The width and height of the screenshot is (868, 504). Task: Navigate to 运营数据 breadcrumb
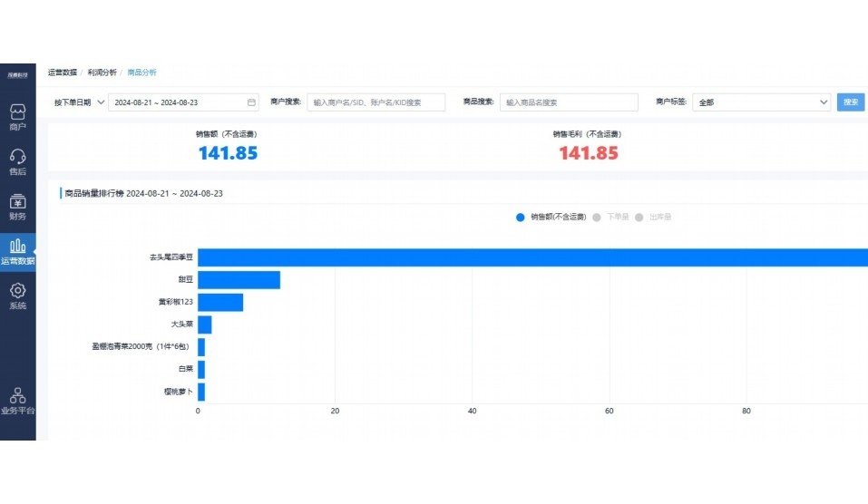click(x=63, y=73)
